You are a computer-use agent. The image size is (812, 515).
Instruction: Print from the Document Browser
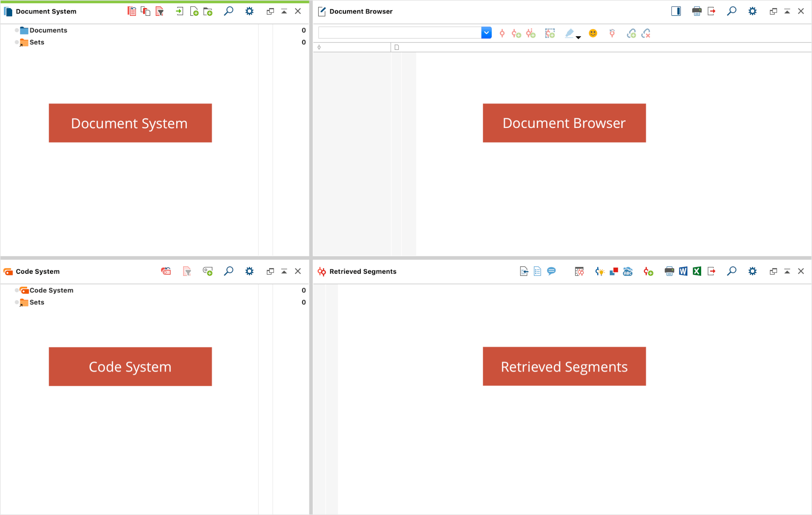point(697,11)
